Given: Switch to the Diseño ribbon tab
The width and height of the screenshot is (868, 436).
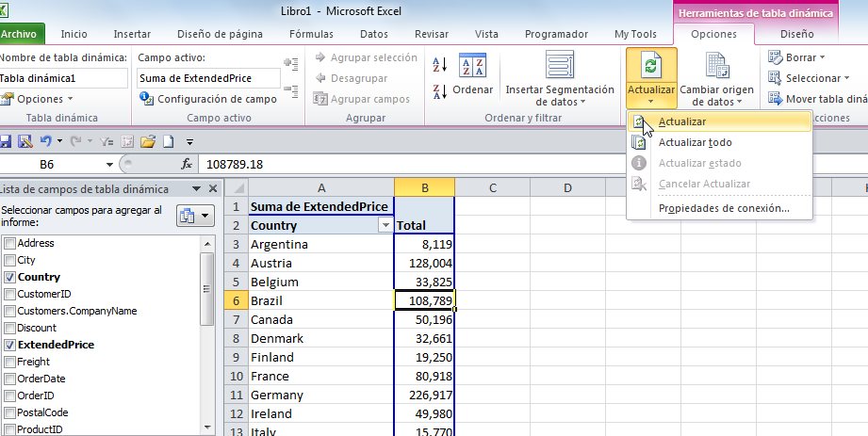Looking at the screenshot, I should [796, 34].
